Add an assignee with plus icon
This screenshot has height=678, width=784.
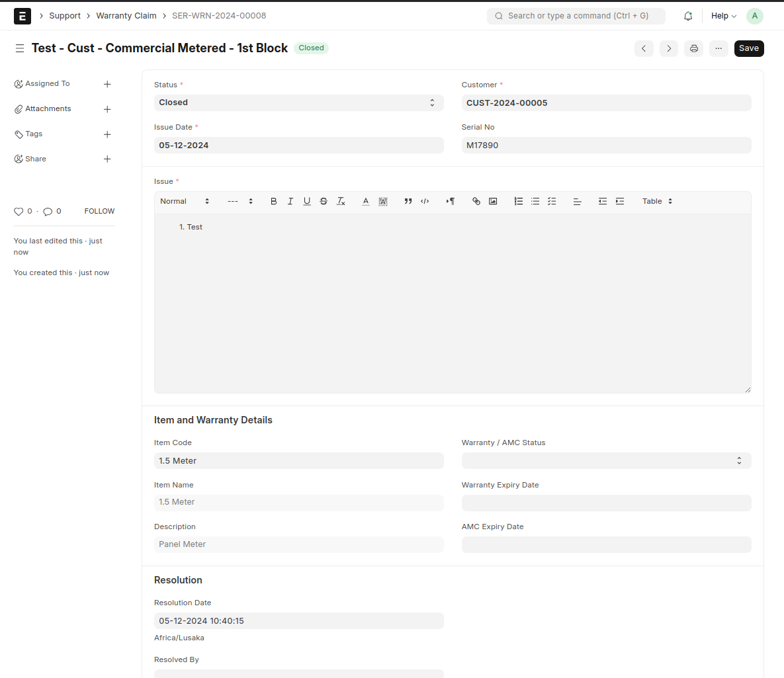(x=107, y=84)
